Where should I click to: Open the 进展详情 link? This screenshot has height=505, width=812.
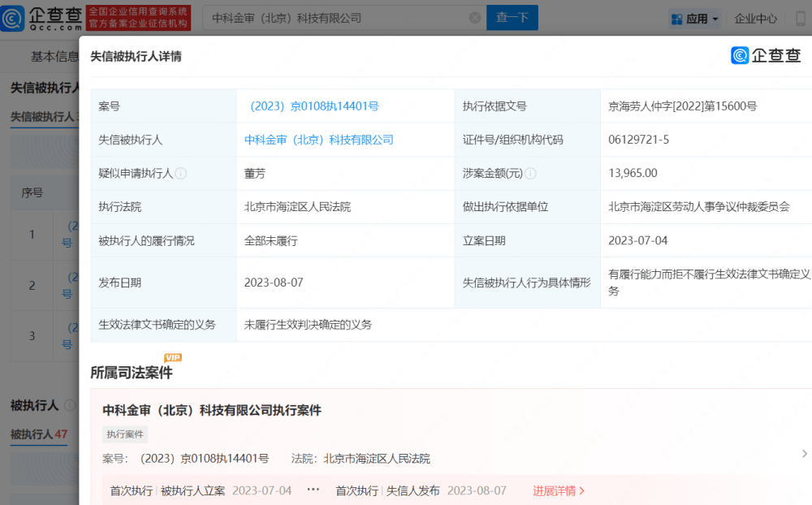click(x=559, y=490)
